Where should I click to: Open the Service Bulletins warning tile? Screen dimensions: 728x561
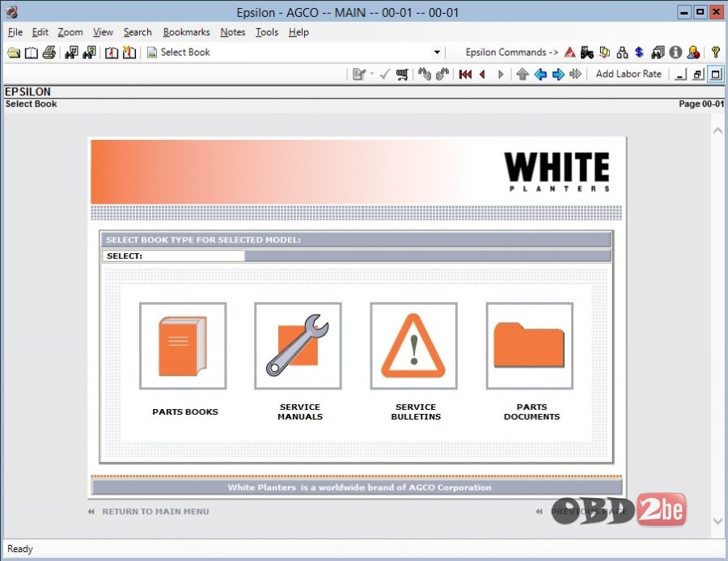[413, 346]
